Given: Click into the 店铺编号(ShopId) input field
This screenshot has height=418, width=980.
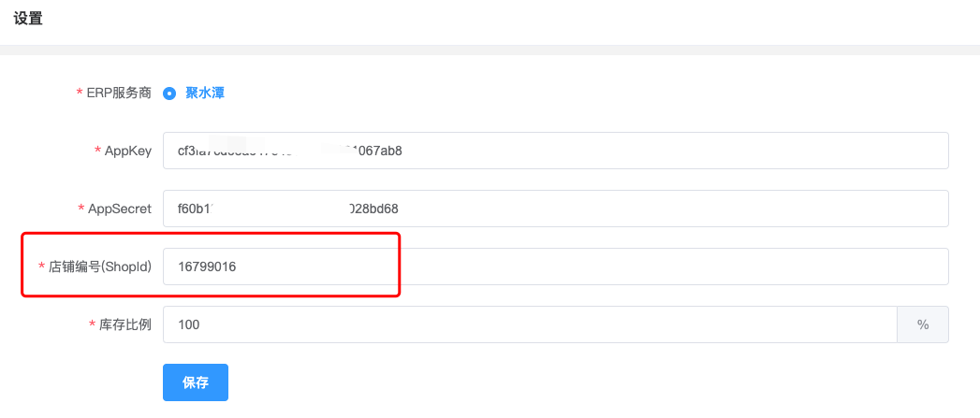Looking at the screenshot, I should click(x=556, y=267).
